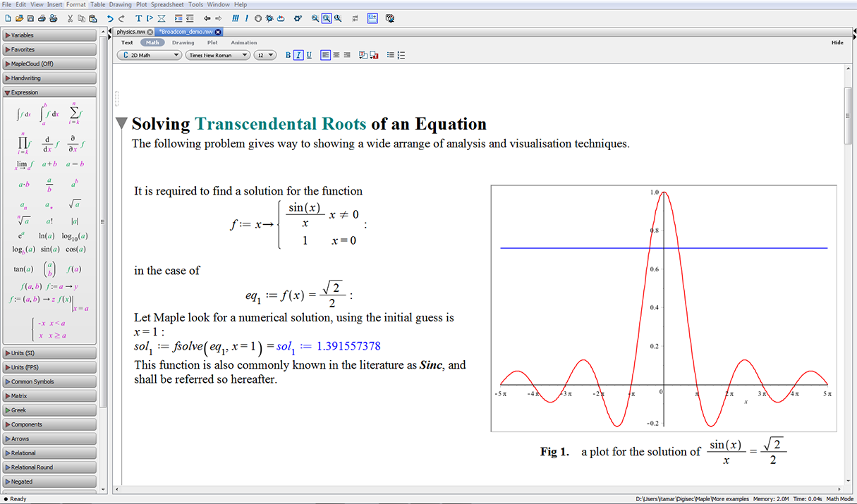Expand the Variables palette
The image size is (857, 504).
click(49, 35)
